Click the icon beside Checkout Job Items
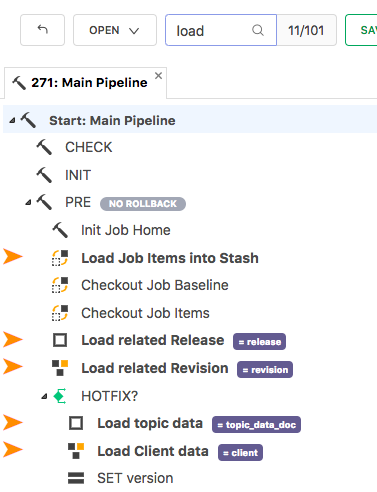377x492 pixels. pyautogui.click(x=60, y=313)
